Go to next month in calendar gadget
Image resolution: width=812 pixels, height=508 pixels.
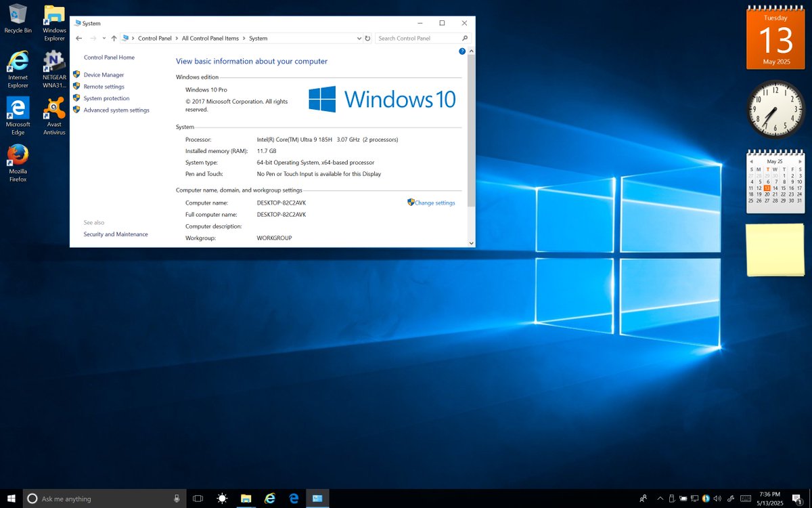point(800,161)
